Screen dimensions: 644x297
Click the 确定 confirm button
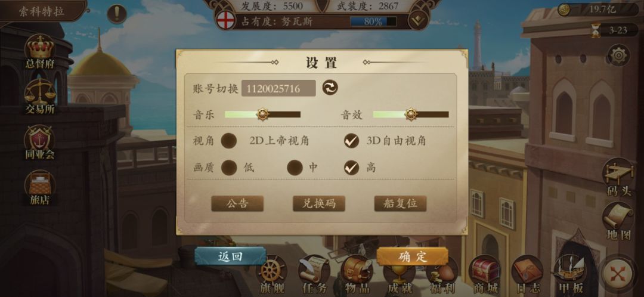click(413, 256)
